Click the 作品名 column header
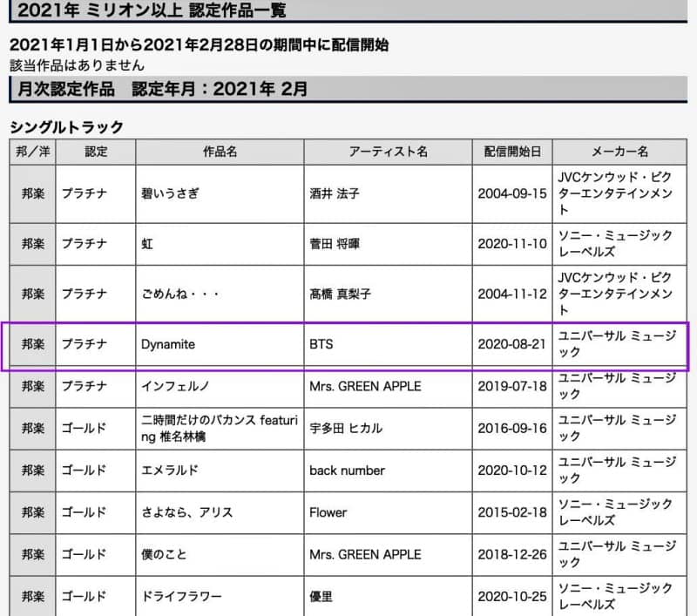The width and height of the screenshot is (697, 616). (x=220, y=152)
